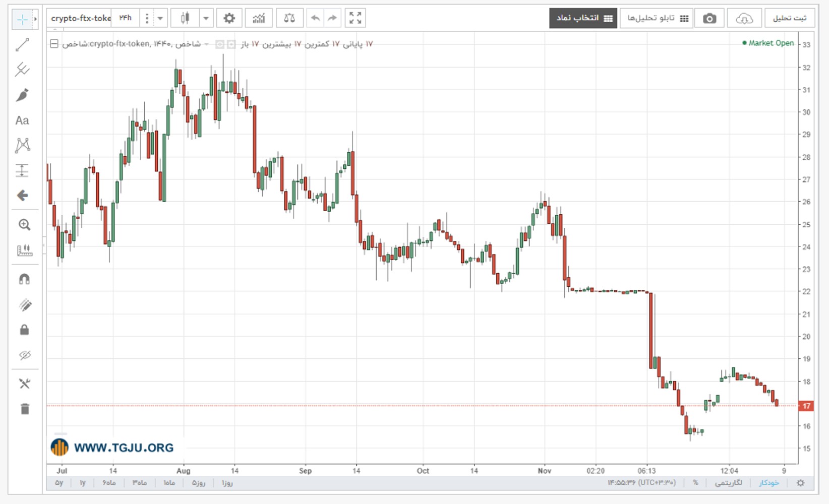
Task: Expand the 24h interval dropdown arrow
Action: click(x=160, y=19)
